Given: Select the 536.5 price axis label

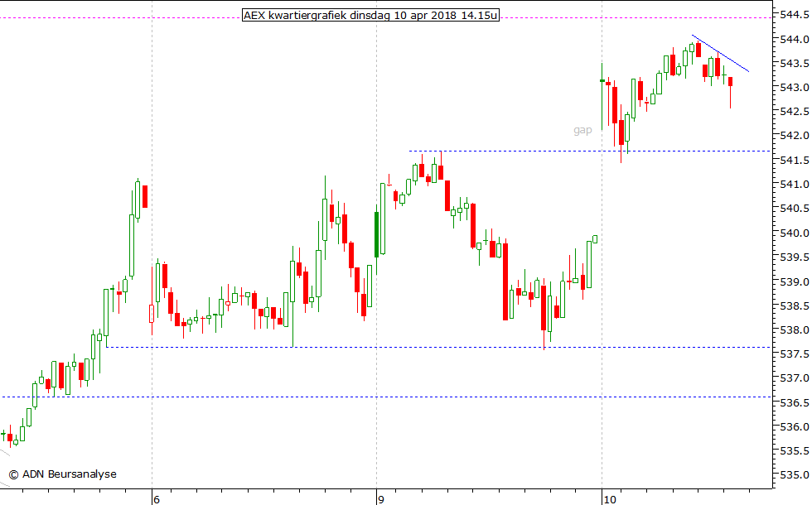Looking at the screenshot, I should click(x=794, y=402).
